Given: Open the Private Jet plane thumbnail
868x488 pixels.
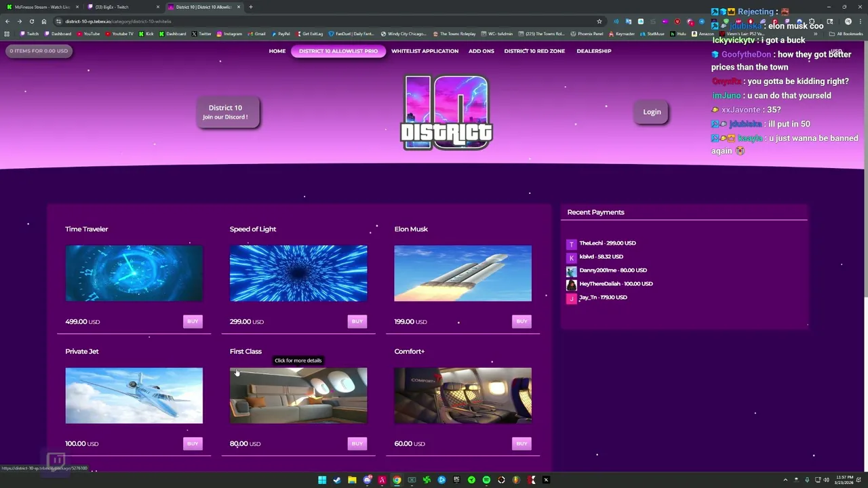Looking at the screenshot, I should (x=134, y=396).
